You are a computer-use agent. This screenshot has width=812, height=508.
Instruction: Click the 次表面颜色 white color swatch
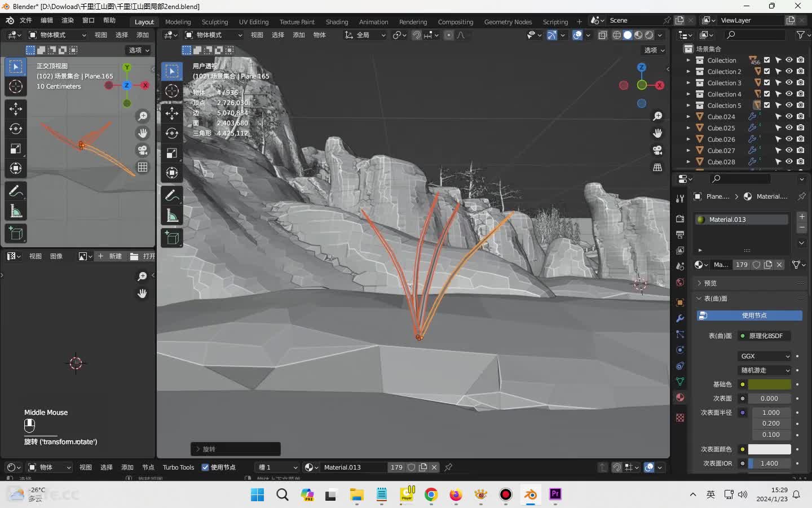tap(769, 449)
